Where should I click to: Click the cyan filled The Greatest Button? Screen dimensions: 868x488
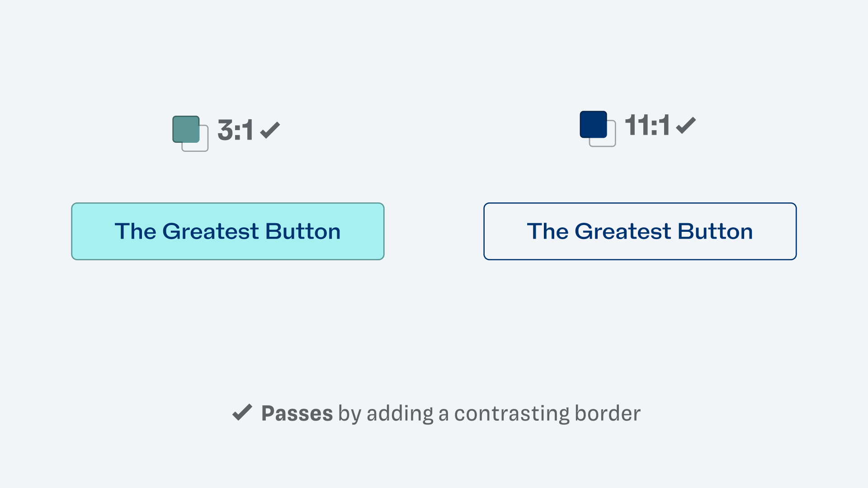tap(228, 231)
